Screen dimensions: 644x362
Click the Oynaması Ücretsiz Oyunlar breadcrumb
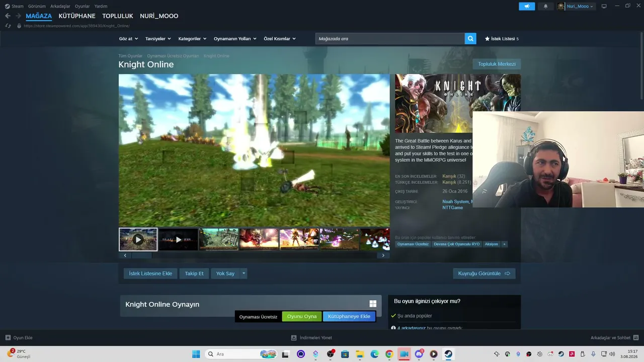(173, 56)
